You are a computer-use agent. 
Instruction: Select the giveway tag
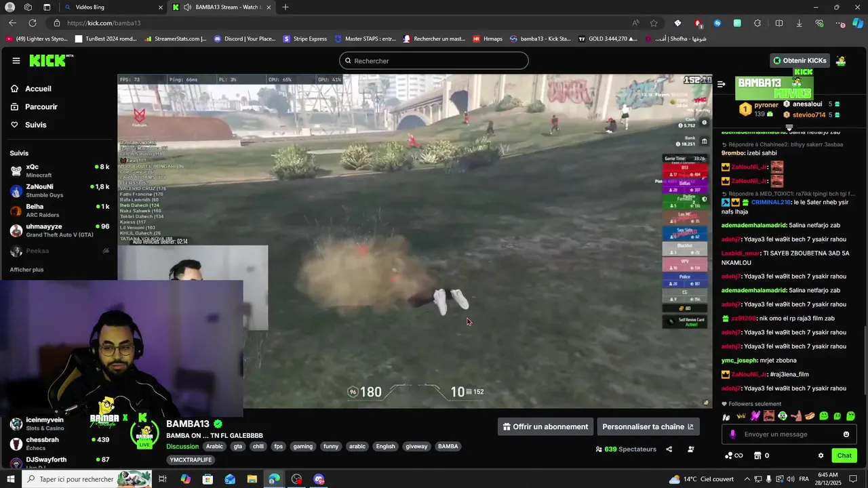point(416,446)
